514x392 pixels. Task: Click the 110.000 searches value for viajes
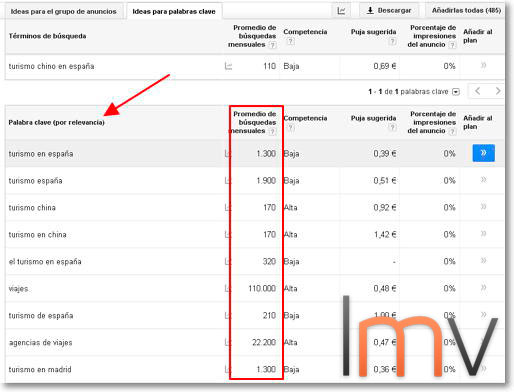coord(262,289)
